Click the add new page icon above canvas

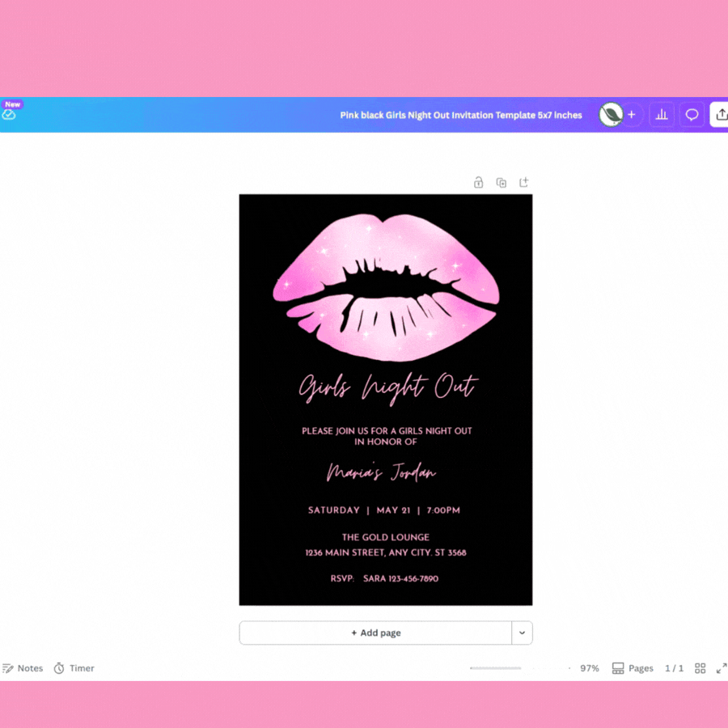point(523,183)
